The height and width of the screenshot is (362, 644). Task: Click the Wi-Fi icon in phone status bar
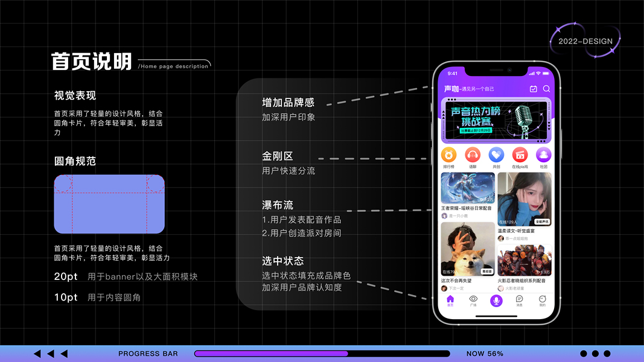point(538,74)
